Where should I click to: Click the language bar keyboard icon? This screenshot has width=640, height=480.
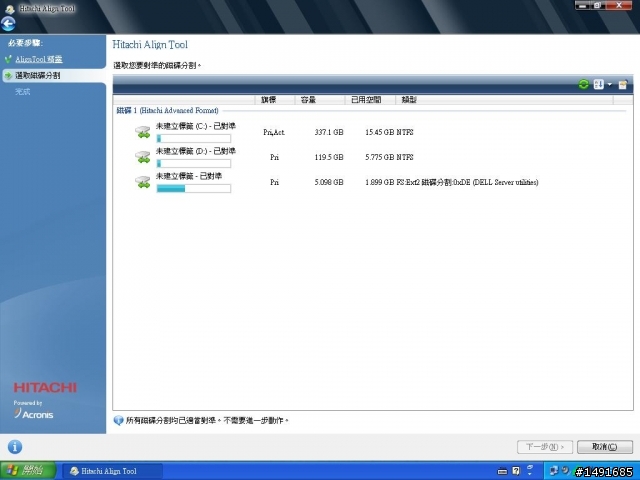[502, 471]
